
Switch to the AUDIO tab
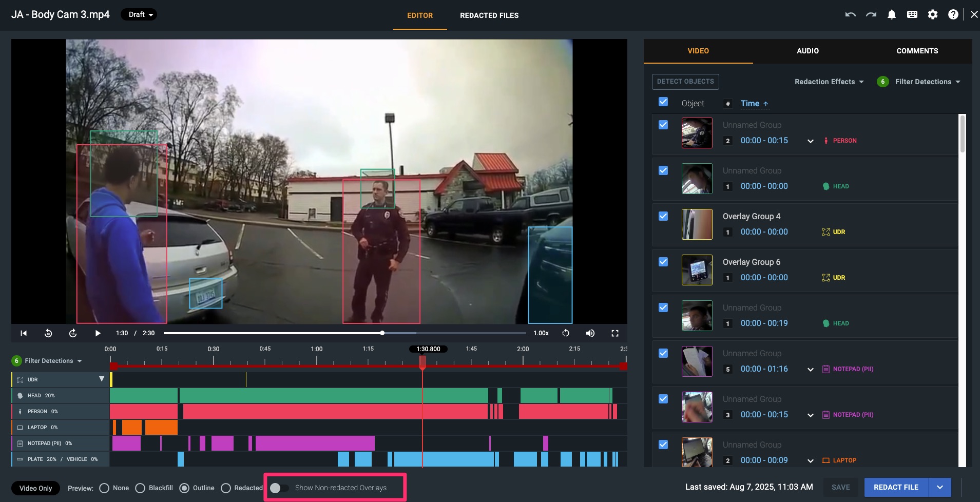(x=808, y=51)
